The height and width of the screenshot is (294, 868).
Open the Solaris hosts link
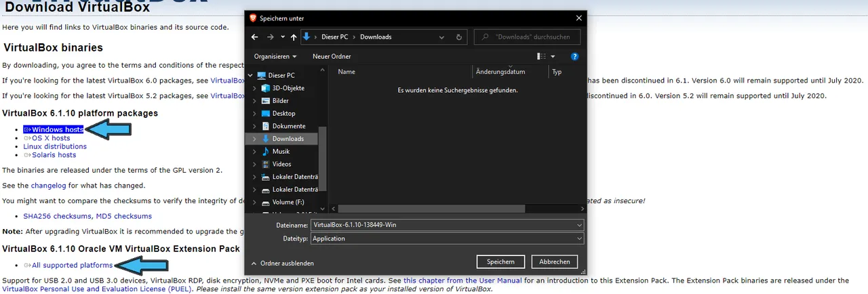tap(54, 155)
